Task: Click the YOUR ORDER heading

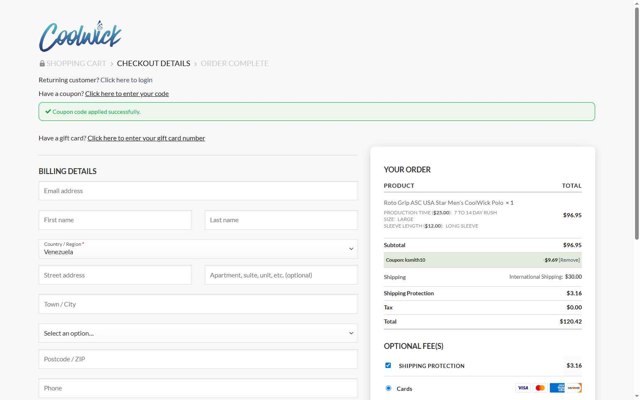Action: pyautogui.click(x=407, y=169)
